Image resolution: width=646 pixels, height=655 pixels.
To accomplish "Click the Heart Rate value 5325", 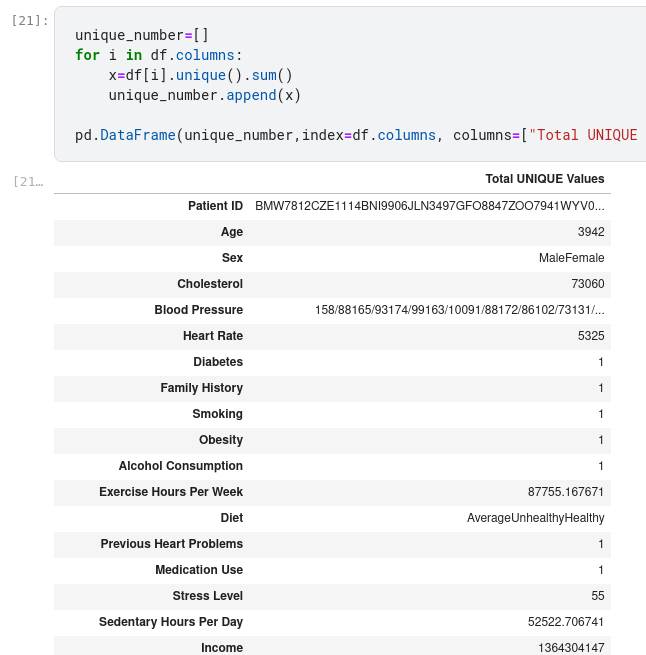I will point(590,336).
